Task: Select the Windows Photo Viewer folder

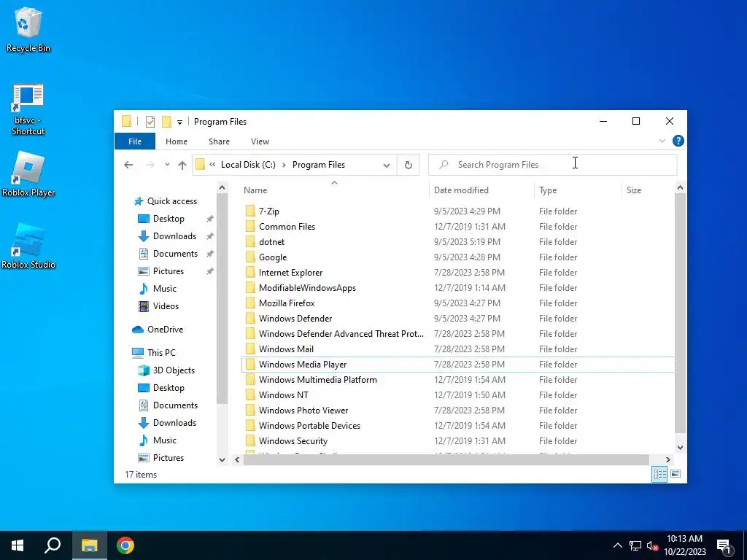Action: (x=297, y=411)
